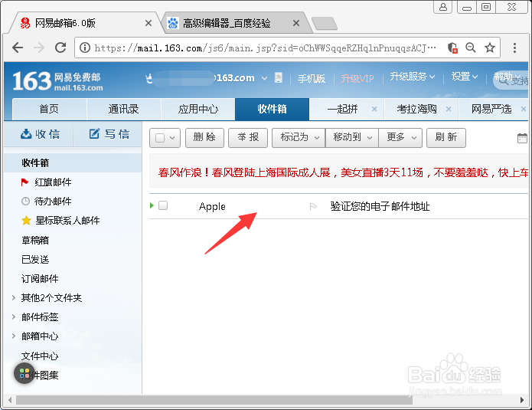This screenshot has width=532, height=410.
Task: View site information icon in address bar
Action: 85,48
